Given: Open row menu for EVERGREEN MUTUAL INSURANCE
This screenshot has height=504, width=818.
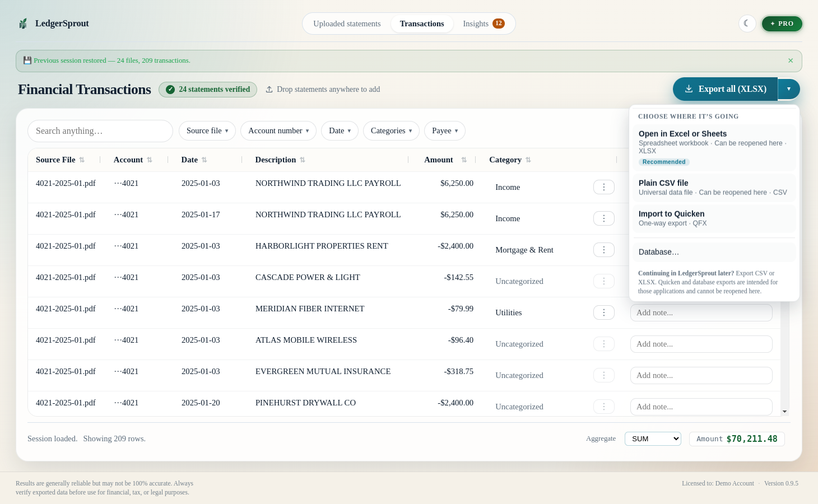Looking at the screenshot, I should point(604,375).
